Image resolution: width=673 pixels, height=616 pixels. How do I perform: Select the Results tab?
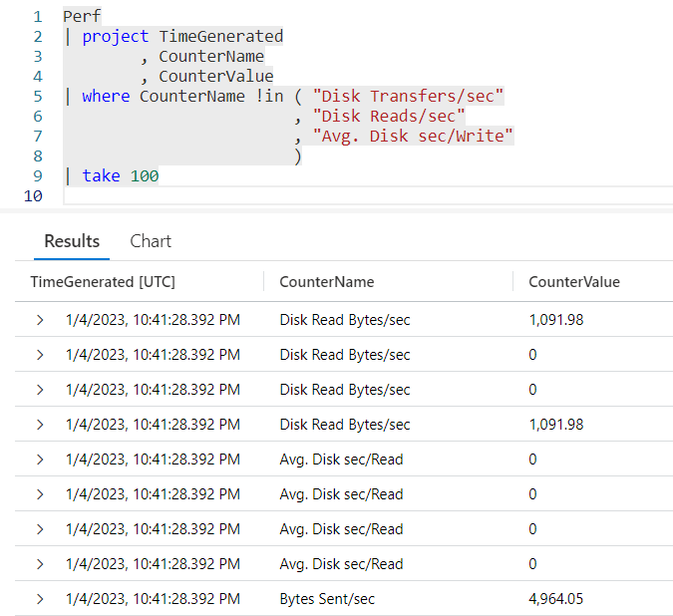tap(72, 241)
